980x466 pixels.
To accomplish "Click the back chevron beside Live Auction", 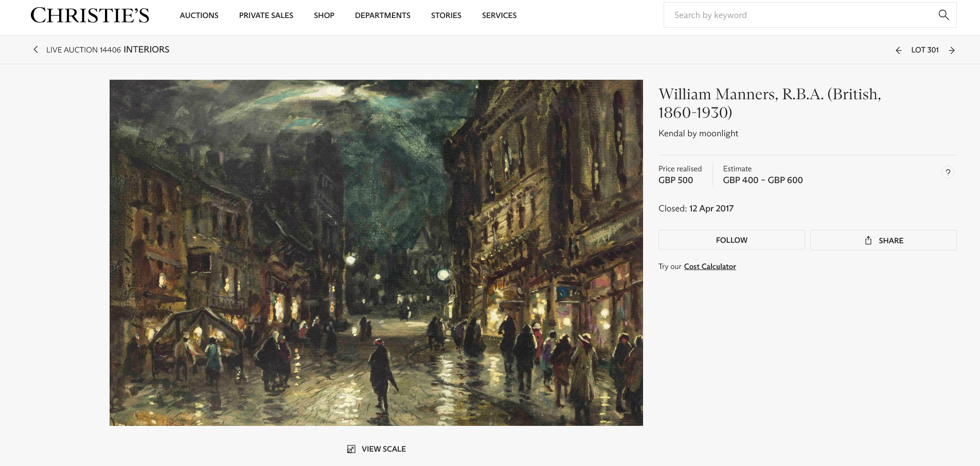I will click(x=35, y=49).
